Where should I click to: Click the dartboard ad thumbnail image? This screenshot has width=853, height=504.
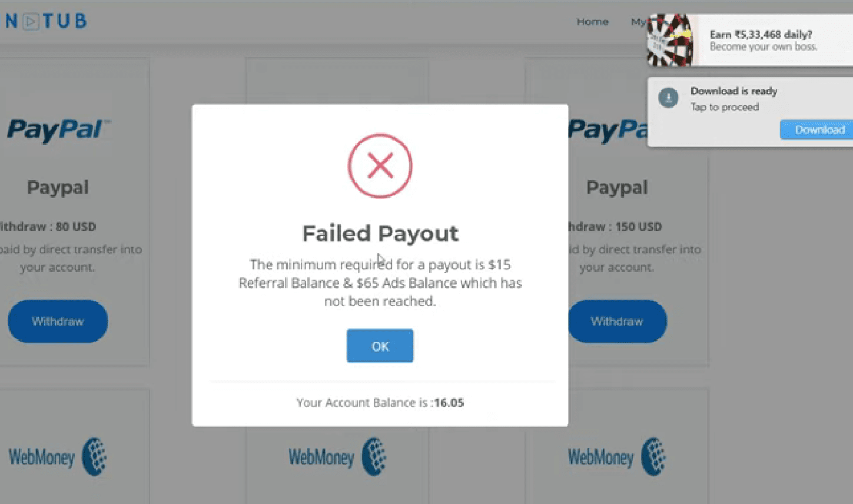pyautogui.click(x=671, y=40)
